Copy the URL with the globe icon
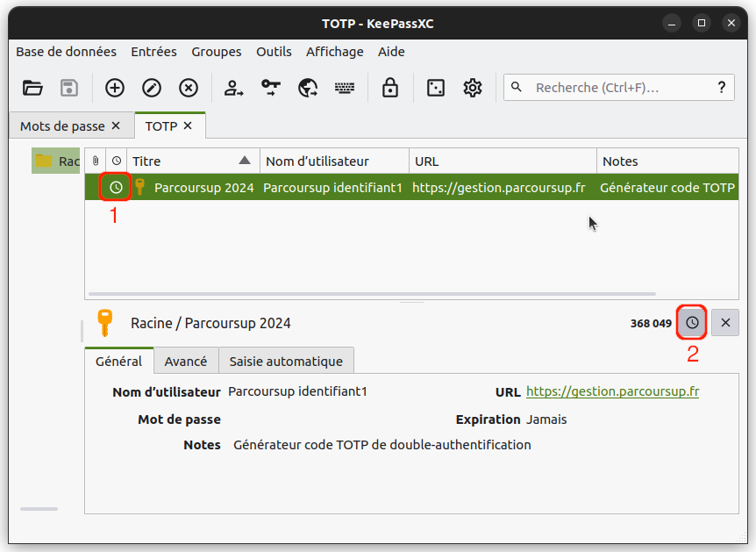The image size is (756, 552). click(x=307, y=87)
